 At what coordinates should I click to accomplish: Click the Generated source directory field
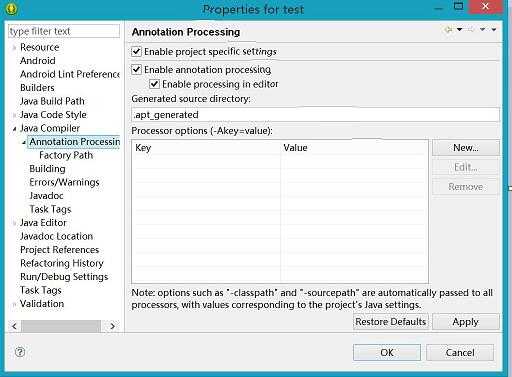pos(315,115)
